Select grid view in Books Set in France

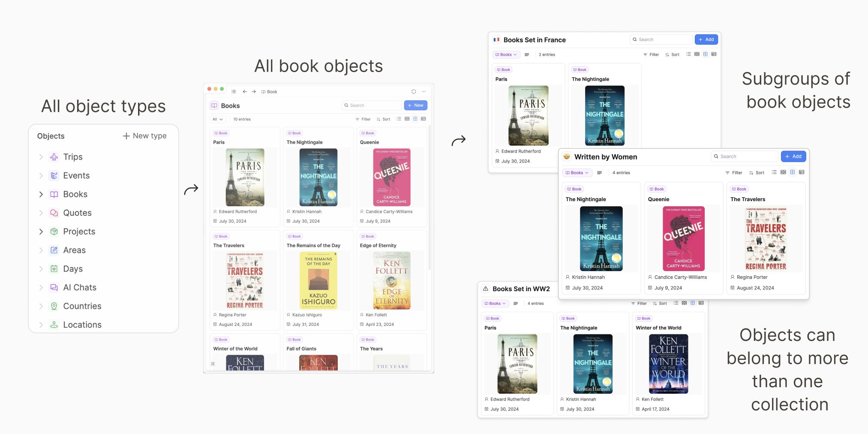[x=705, y=54]
